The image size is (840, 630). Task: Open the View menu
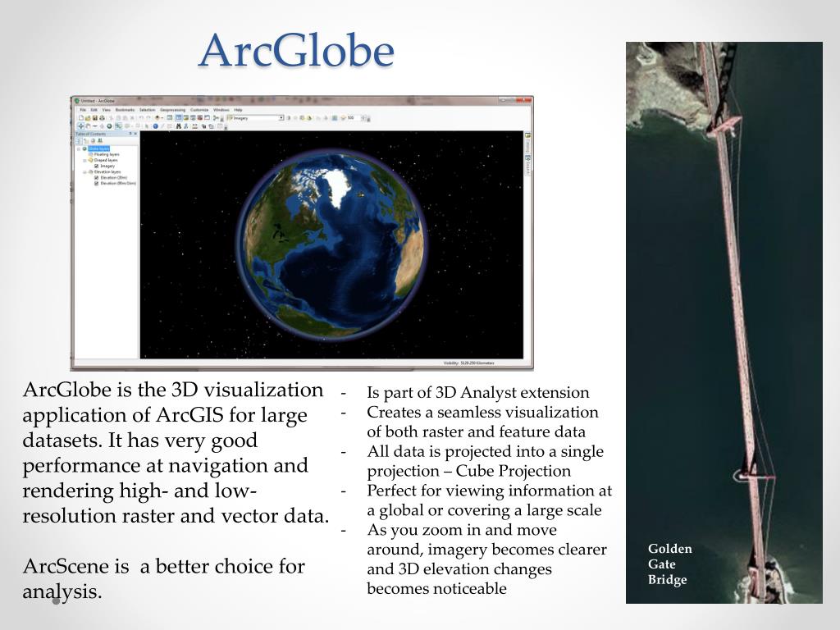coord(106,110)
